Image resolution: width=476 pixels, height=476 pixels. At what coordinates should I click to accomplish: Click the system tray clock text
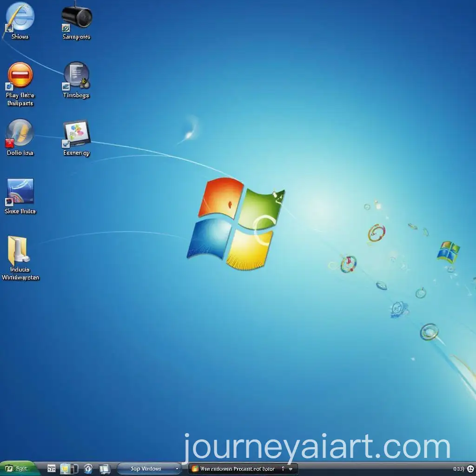coord(458,469)
